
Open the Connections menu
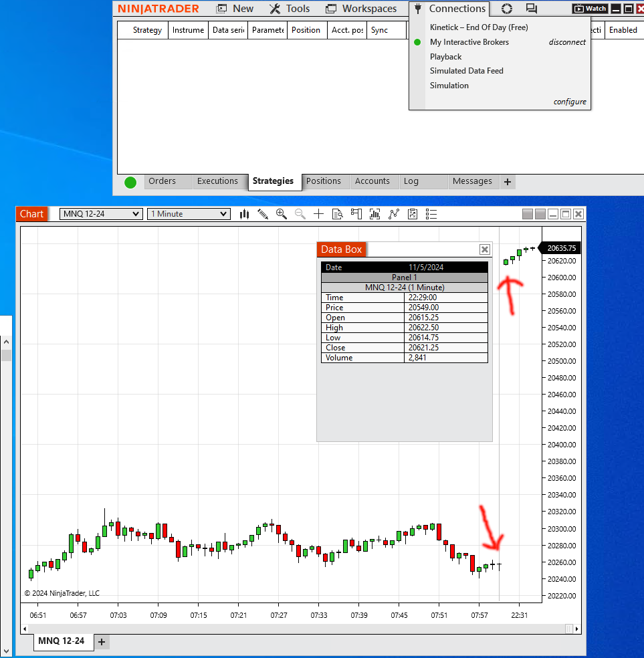(x=457, y=9)
